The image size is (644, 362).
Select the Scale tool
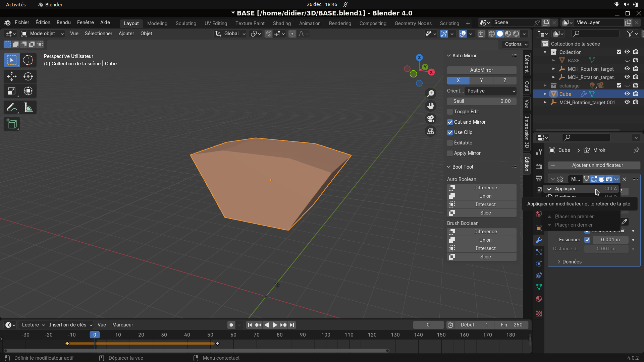click(11, 91)
